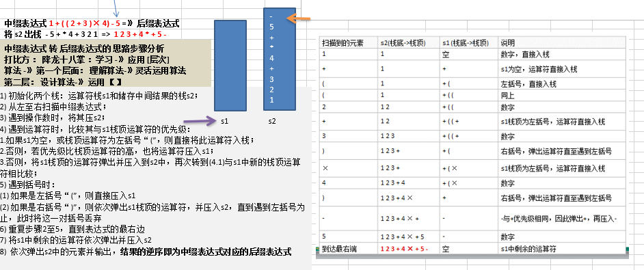Screen dimensions: 644x270
Task: Click the line "算法-》第一个层面：理解算法"
Action: (95, 70)
